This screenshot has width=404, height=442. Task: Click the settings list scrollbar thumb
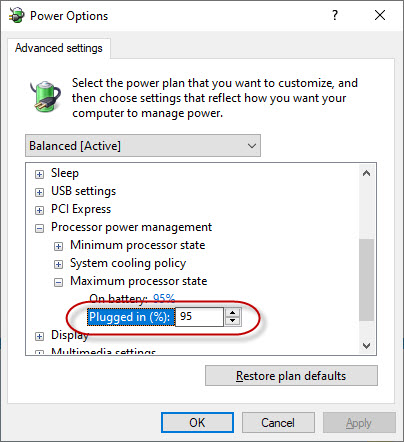click(367, 280)
